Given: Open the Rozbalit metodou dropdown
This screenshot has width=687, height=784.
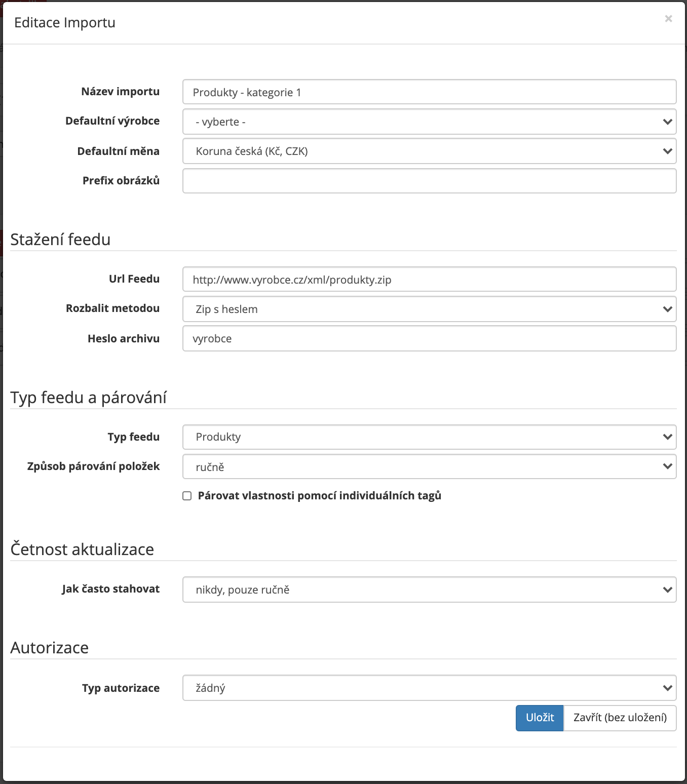Looking at the screenshot, I should [429, 309].
